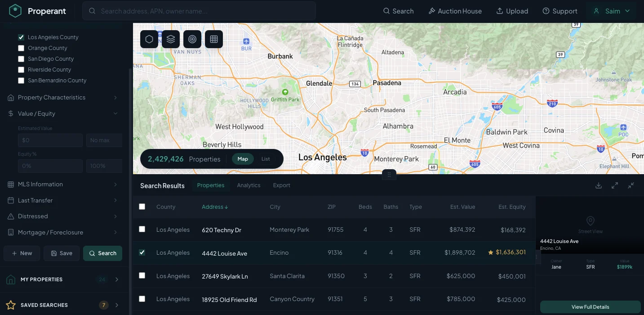
Task: Expand the Search Results panel to fullscreen
Action: (x=614, y=185)
